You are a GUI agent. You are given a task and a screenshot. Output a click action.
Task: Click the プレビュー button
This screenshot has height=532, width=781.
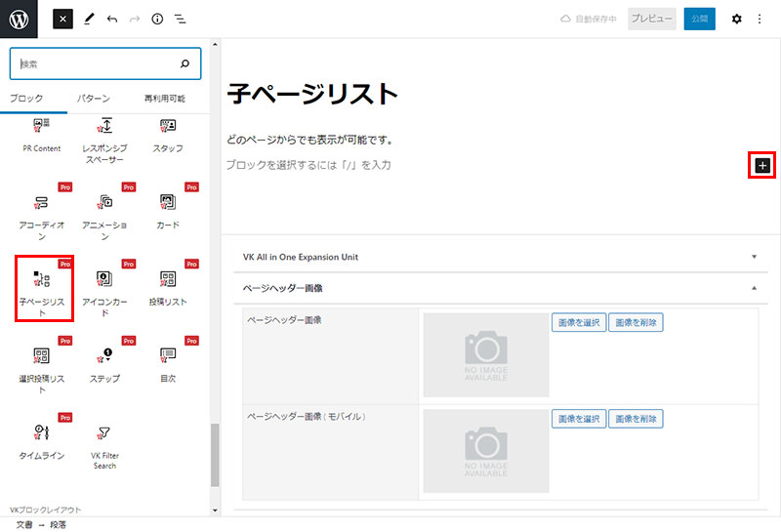coord(651,19)
